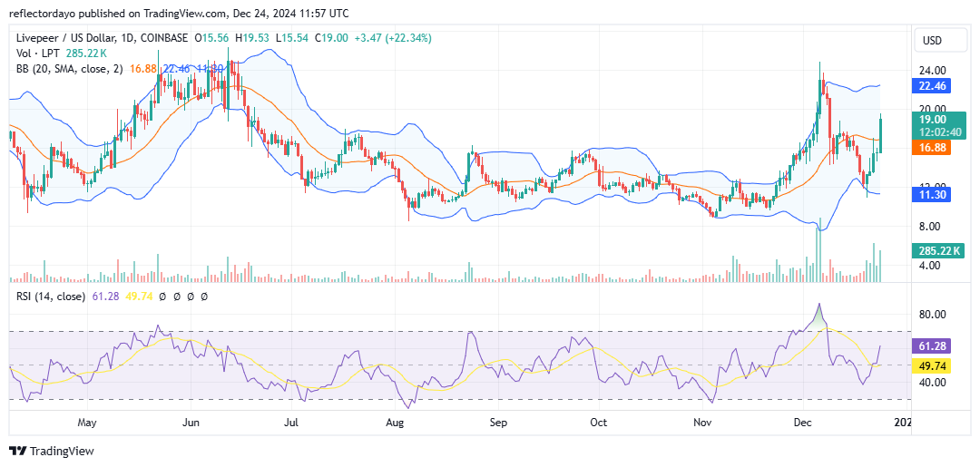Click the May label on time axis
Image resolution: width=980 pixels, height=467 pixels.
click(x=87, y=423)
